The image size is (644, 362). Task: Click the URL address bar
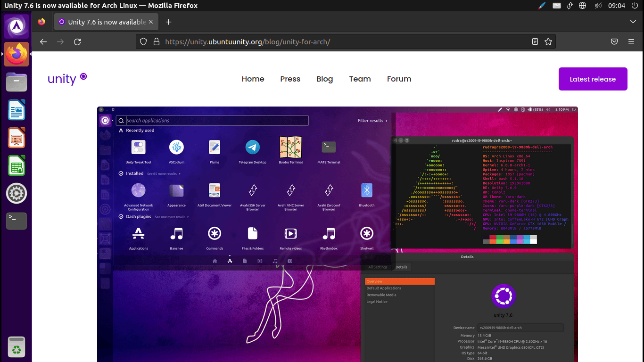(346, 41)
